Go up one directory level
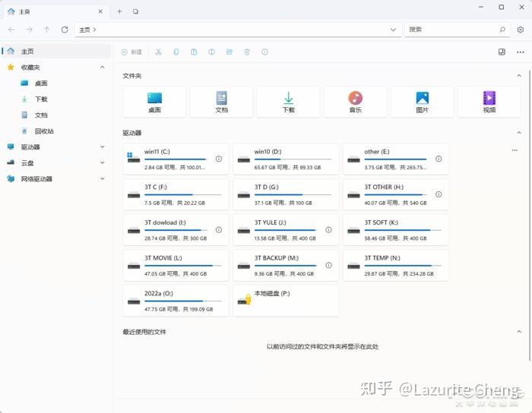Viewport: 532px width, 413px height. tap(47, 30)
